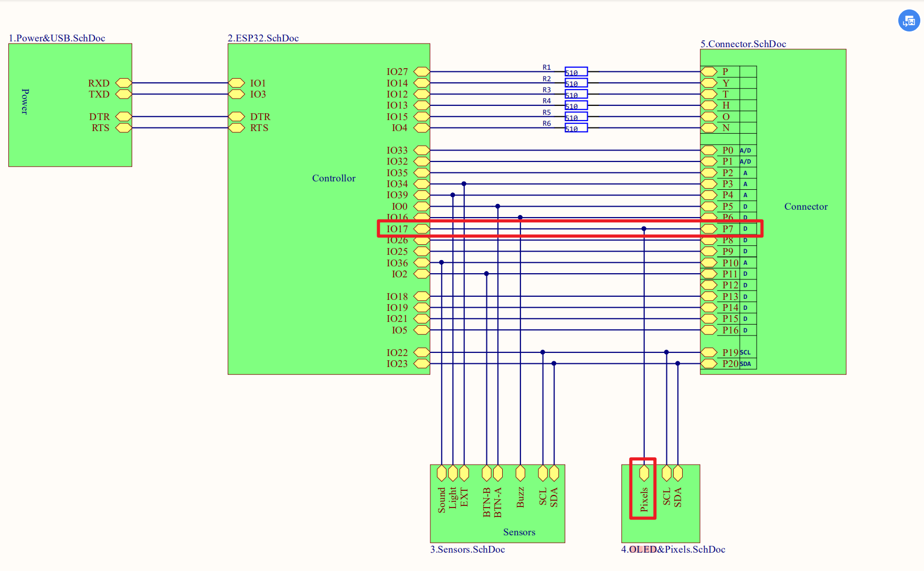
Task: Select the EXT port on the Sensors sheet
Action: (x=464, y=473)
